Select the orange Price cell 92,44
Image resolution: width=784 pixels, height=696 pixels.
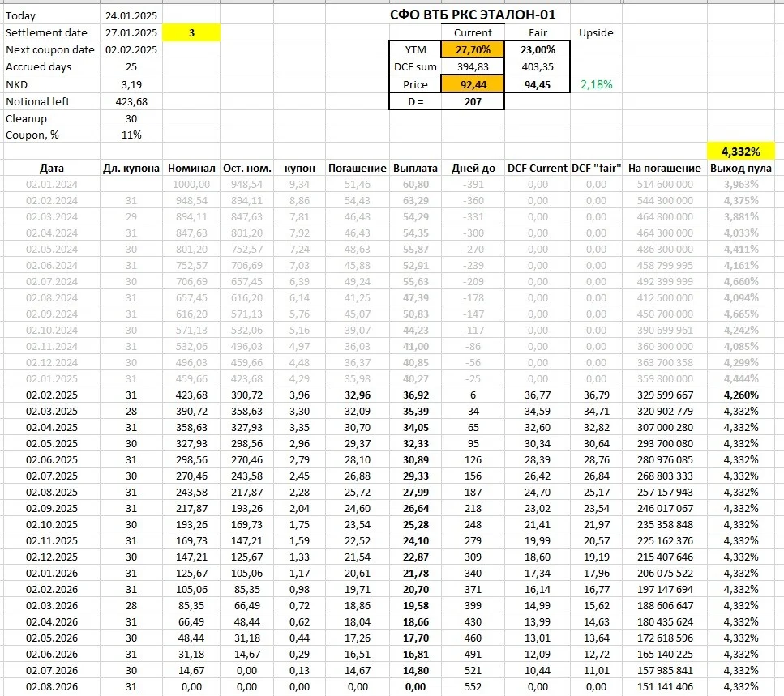tap(473, 84)
